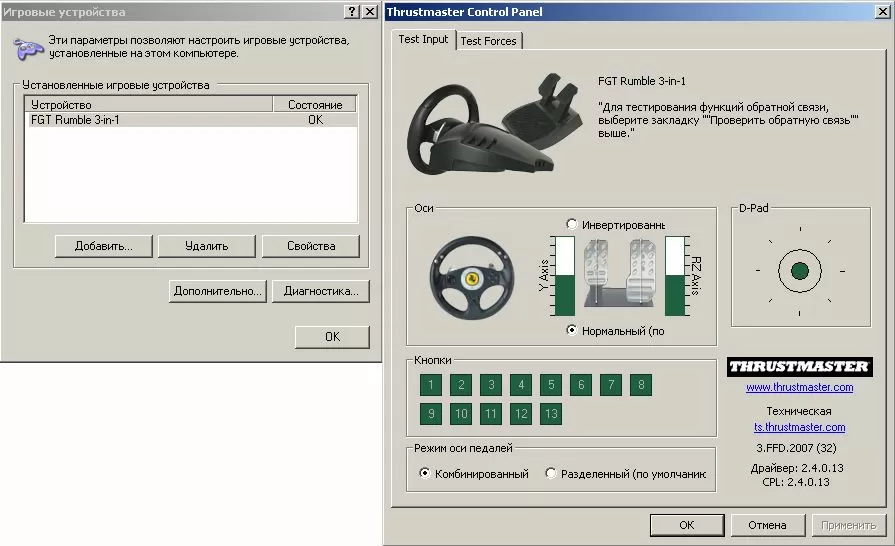Click the Y Axis level bar

tap(565, 276)
